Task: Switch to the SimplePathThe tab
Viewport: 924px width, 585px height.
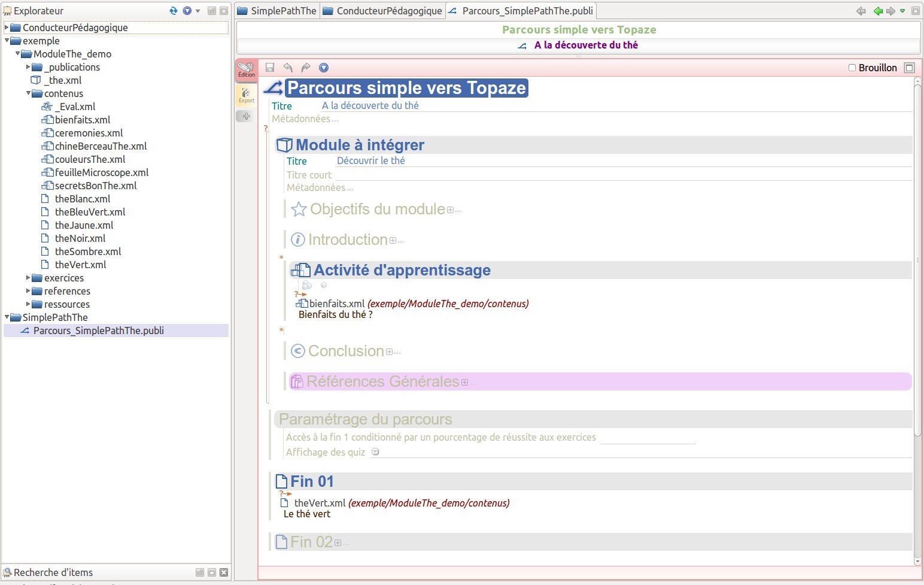Action: coord(277,11)
